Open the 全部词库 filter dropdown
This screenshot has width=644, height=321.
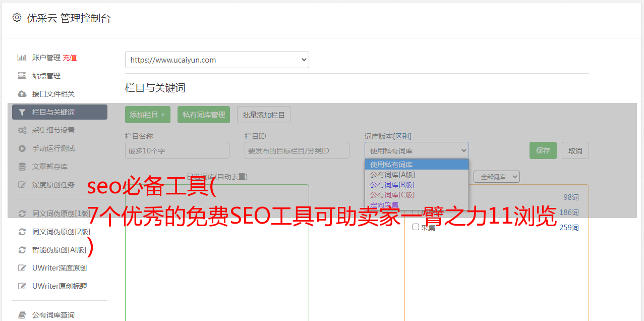(x=496, y=177)
